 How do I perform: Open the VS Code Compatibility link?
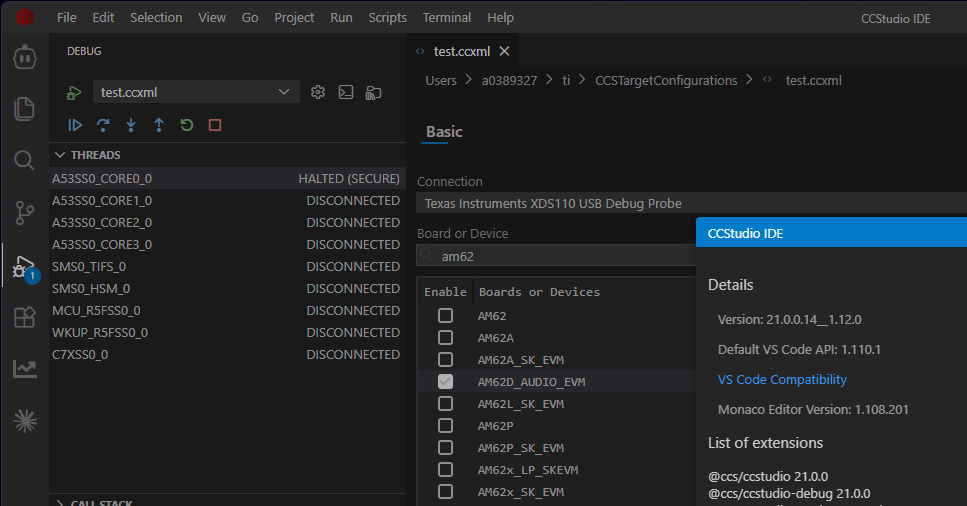coord(782,380)
